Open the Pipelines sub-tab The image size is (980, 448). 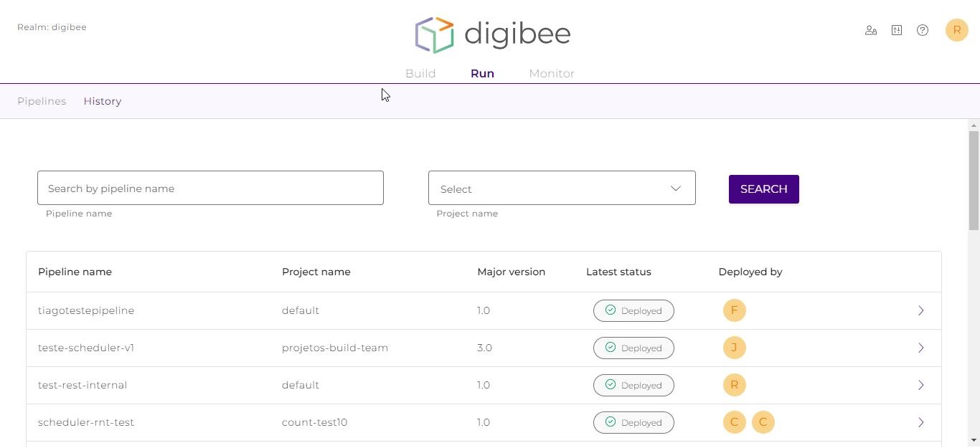(x=42, y=101)
